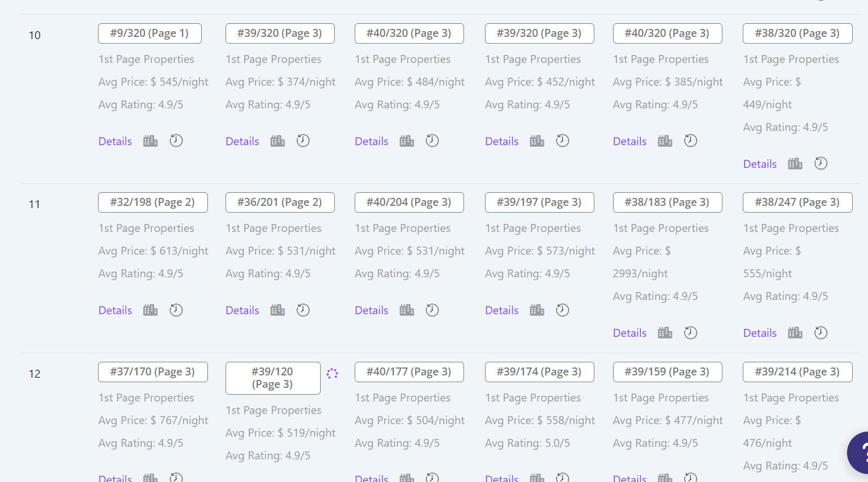This screenshot has height=482, width=868.
Task: Click the #39/159 (Page 3) rank badge
Action: click(667, 371)
